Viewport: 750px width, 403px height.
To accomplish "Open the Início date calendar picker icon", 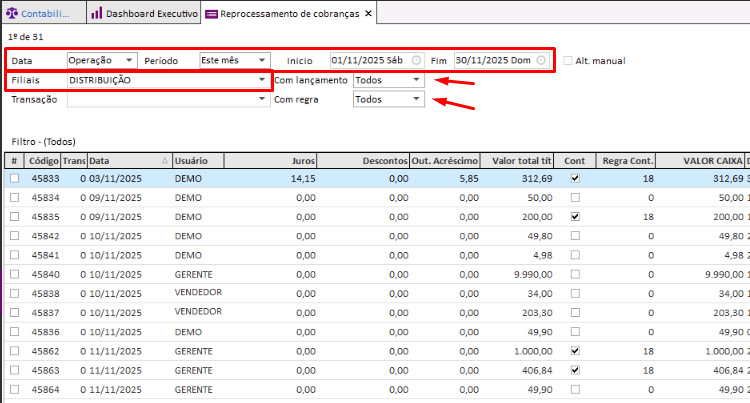I will [416, 61].
